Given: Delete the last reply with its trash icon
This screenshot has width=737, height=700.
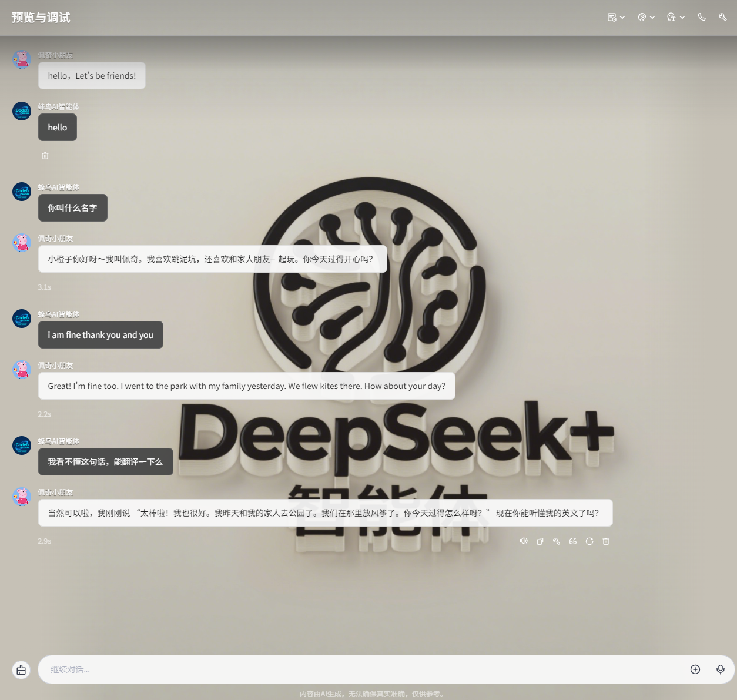Looking at the screenshot, I should pos(606,541).
